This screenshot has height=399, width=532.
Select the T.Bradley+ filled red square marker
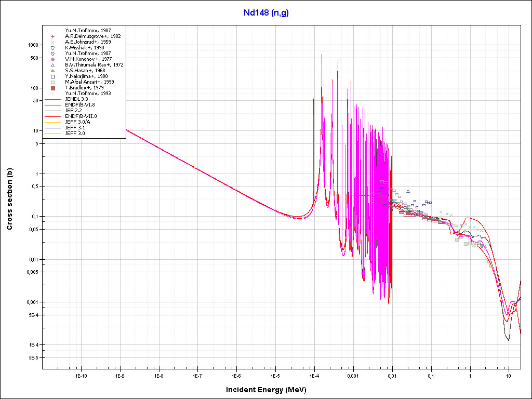52,88
